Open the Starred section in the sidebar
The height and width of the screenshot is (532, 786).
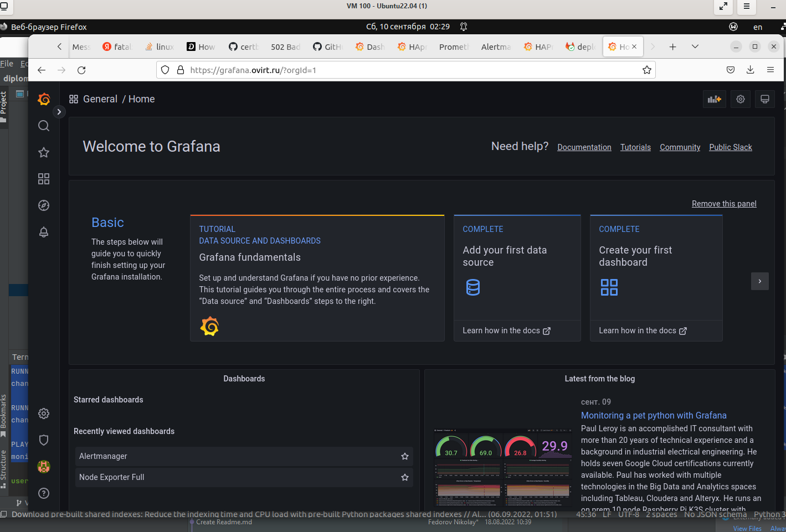click(44, 152)
